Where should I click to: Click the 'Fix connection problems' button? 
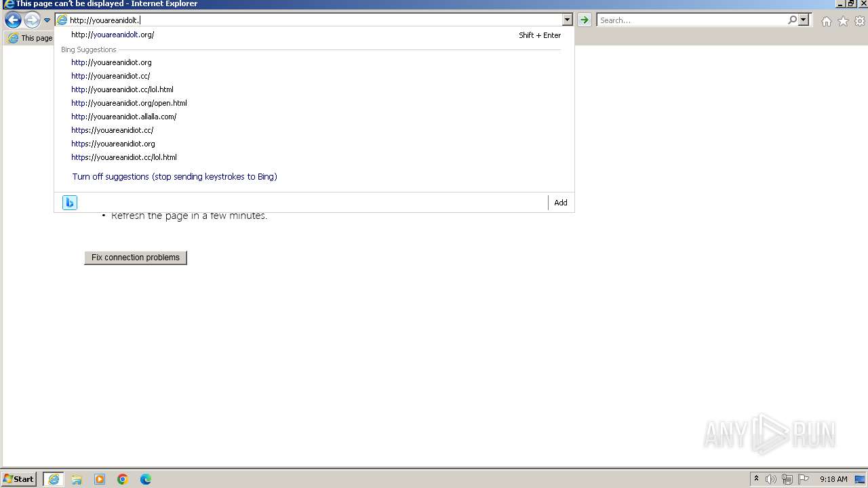click(x=136, y=258)
